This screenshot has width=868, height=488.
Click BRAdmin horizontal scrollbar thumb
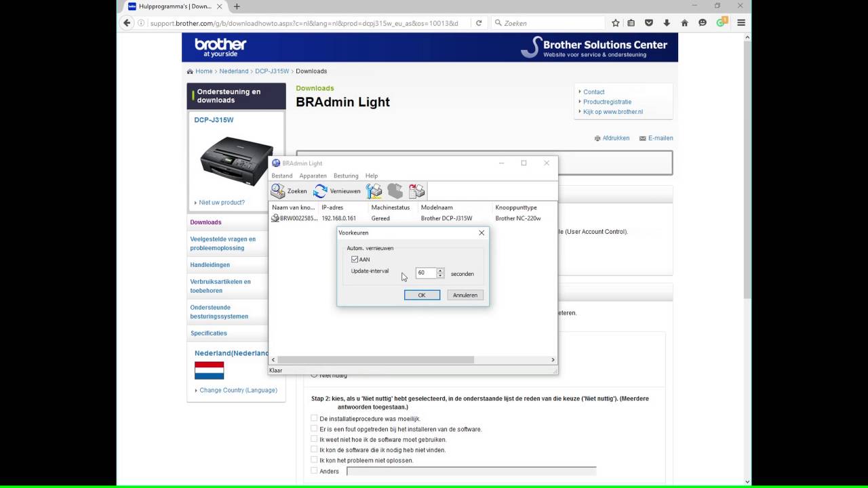tap(376, 360)
